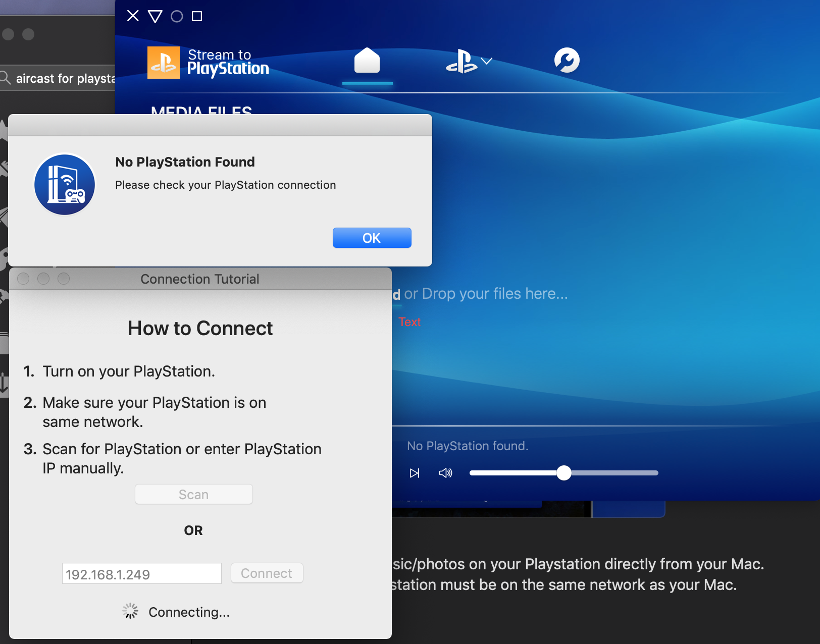Click the search magnifier icon

click(x=5, y=78)
